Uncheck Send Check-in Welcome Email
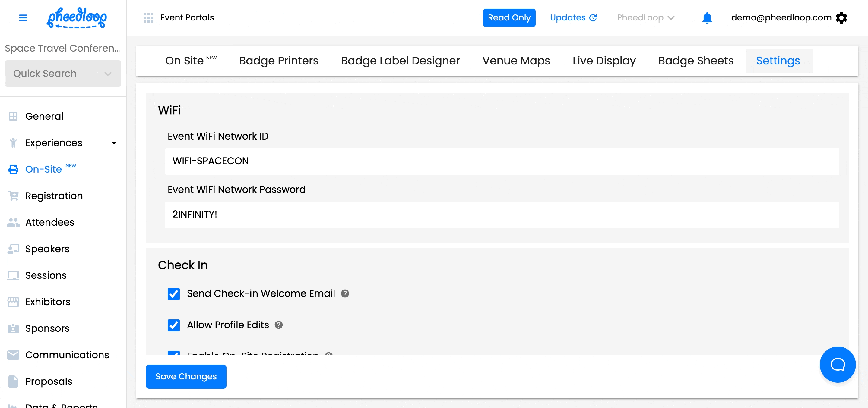 (x=173, y=293)
